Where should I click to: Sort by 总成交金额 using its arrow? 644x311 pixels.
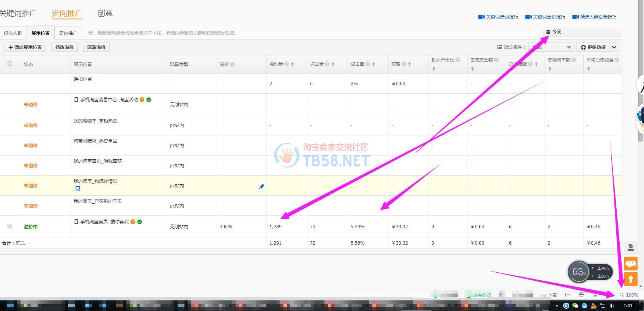pyautogui.click(x=472, y=69)
